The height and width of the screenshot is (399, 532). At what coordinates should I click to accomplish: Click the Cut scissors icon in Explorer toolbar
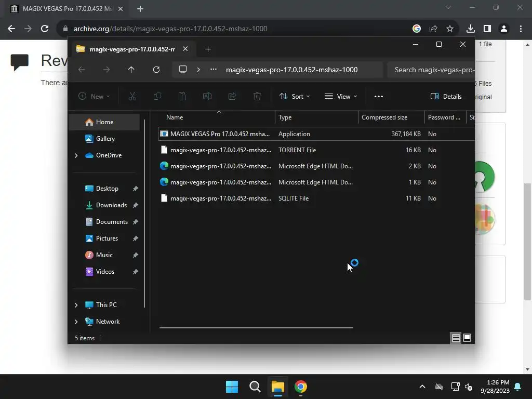tap(132, 96)
